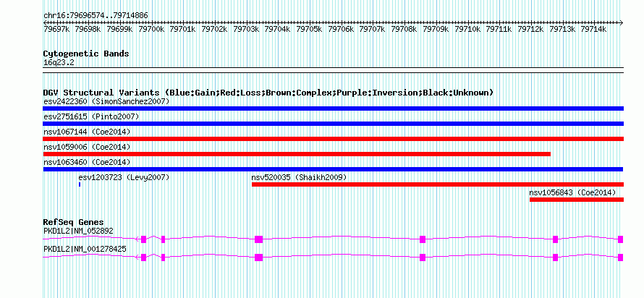
Task: Click the 79712k ruler tick label
Action: (x=530, y=29)
